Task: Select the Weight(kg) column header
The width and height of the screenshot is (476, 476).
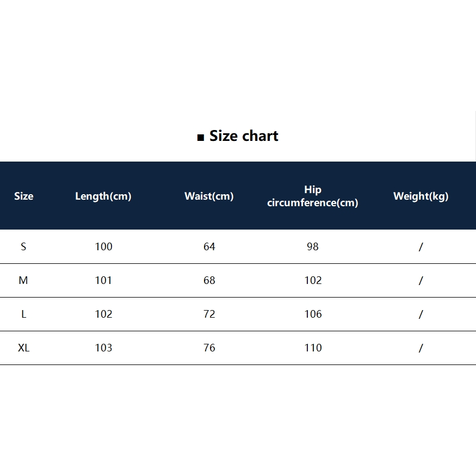Action: pos(421,196)
